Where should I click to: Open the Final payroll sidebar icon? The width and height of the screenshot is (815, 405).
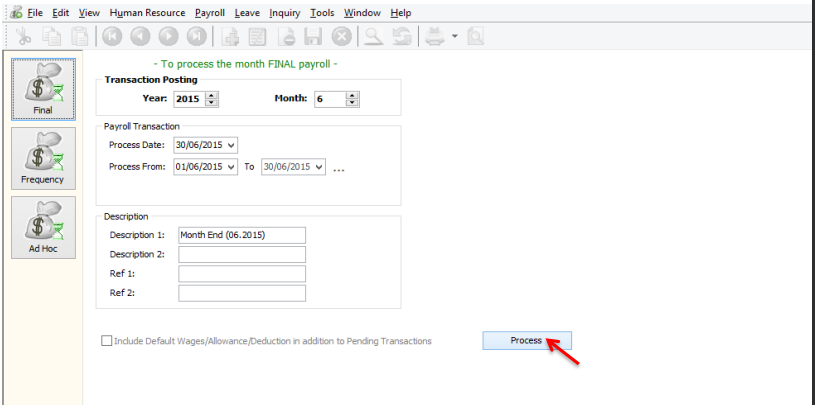pos(43,88)
